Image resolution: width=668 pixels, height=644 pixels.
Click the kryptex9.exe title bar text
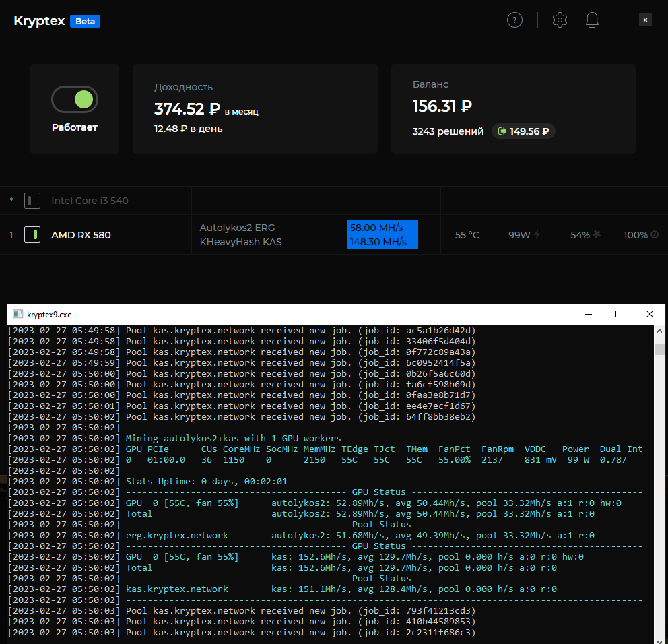49,315
